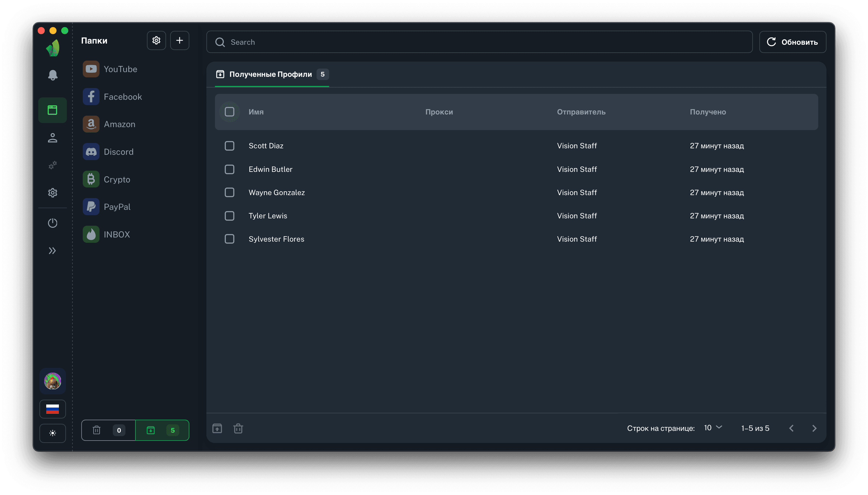The height and width of the screenshot is (495, 868).
Task: Click the trash icon in the bottom toolbar
Action: tap(238, 428)
